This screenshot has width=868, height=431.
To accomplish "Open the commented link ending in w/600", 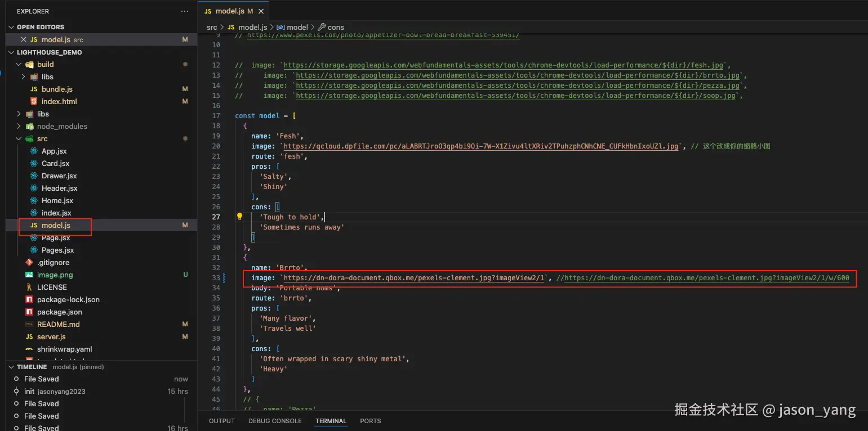I will point(707,278).
